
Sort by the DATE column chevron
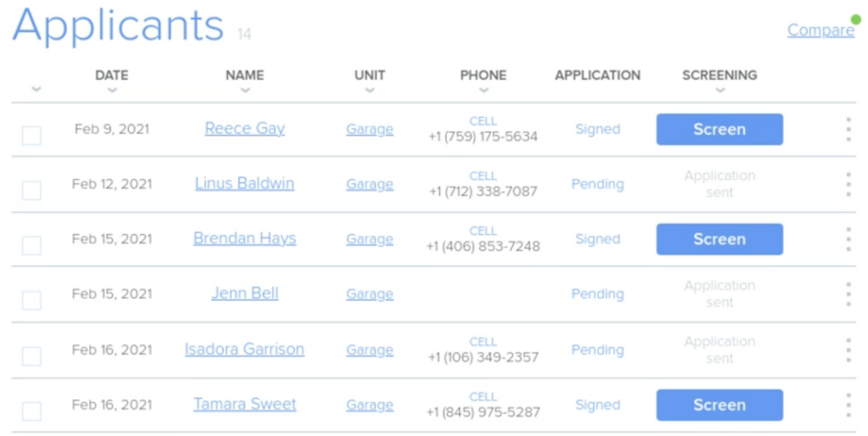pyautogui.click(x=112, y=90)
